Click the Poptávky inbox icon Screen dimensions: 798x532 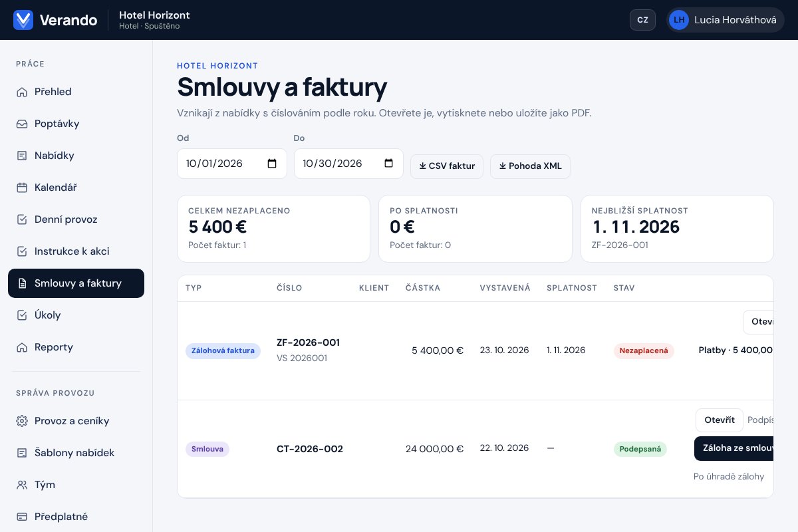tap(22, 124)
